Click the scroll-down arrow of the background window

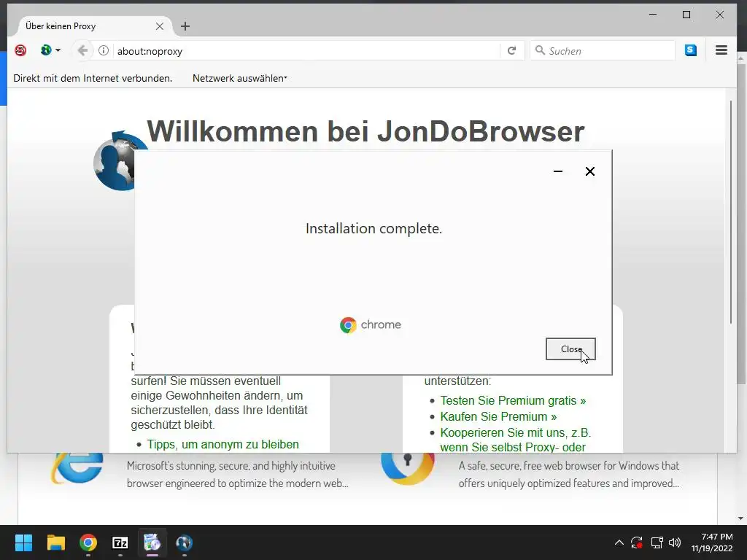740,518
